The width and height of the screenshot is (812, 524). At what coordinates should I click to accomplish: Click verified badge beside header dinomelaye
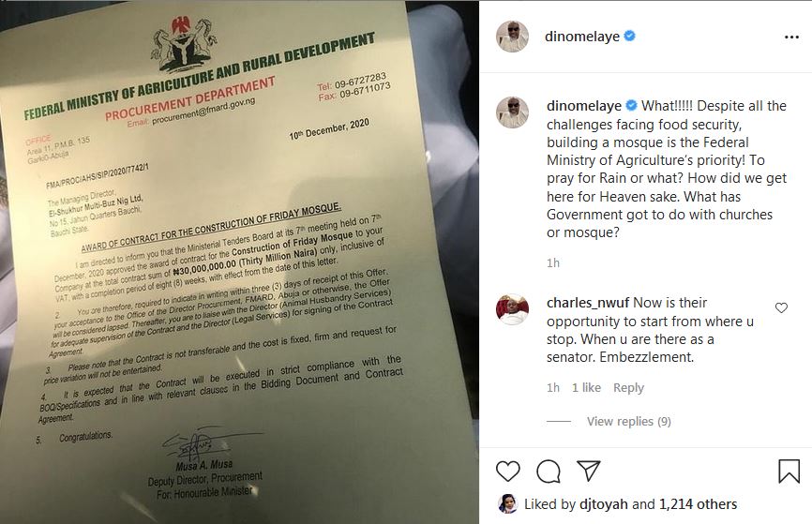(x=630, y=36)
